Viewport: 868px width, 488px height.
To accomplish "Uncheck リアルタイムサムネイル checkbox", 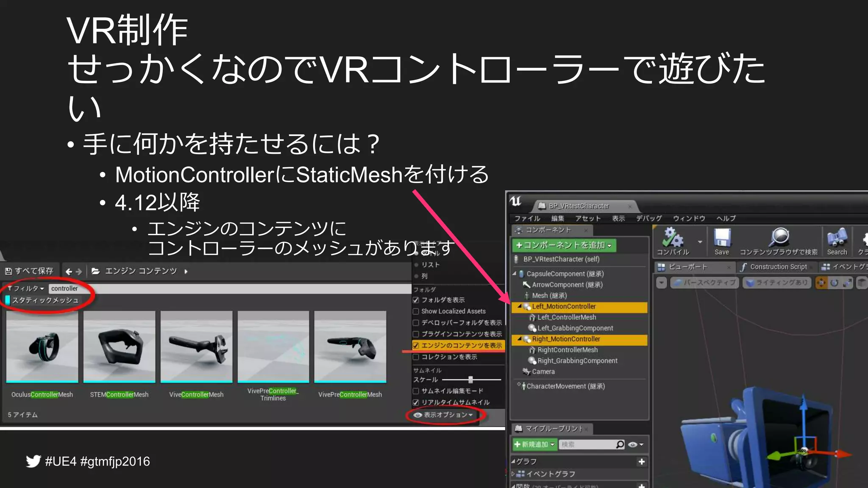I will (416, 402).
